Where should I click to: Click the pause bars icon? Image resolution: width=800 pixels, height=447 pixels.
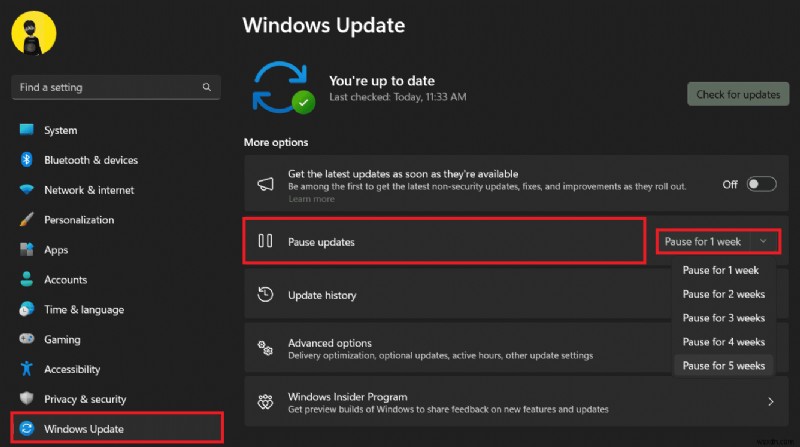click(265, 240)
